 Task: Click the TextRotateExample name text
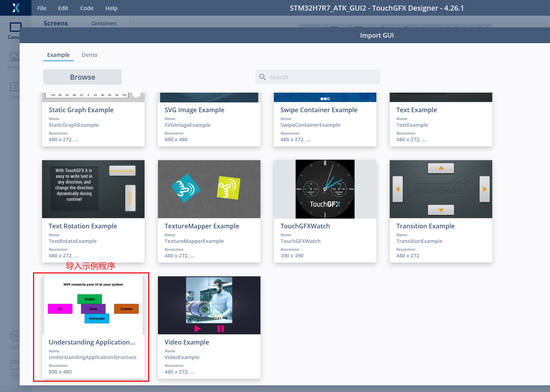click(x=73, y=241)
